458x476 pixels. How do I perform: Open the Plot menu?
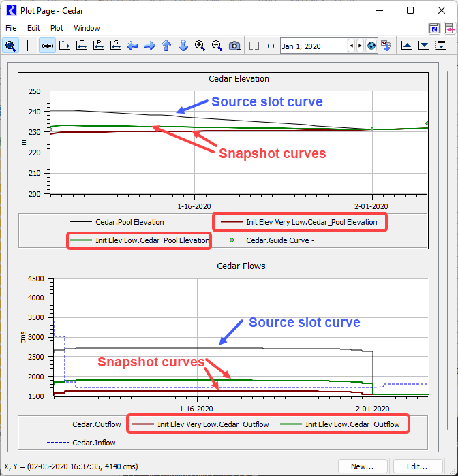pyautogui.click(x=57, y=28)
